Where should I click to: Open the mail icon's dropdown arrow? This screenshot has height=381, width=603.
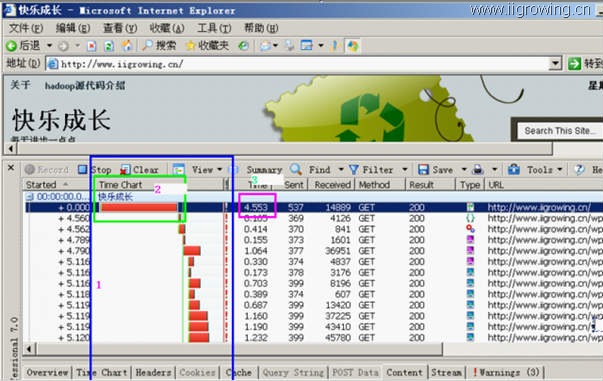click(275, 46)
